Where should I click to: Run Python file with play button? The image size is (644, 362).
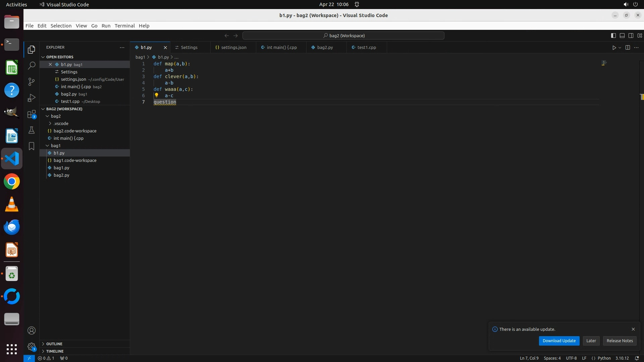(614, 48)
